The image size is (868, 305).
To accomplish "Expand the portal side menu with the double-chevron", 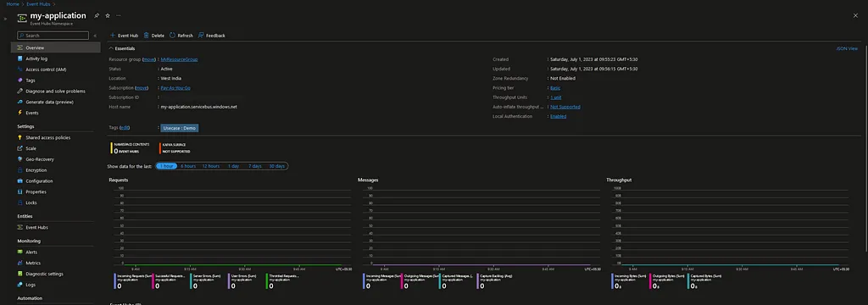I will [5, 19].
